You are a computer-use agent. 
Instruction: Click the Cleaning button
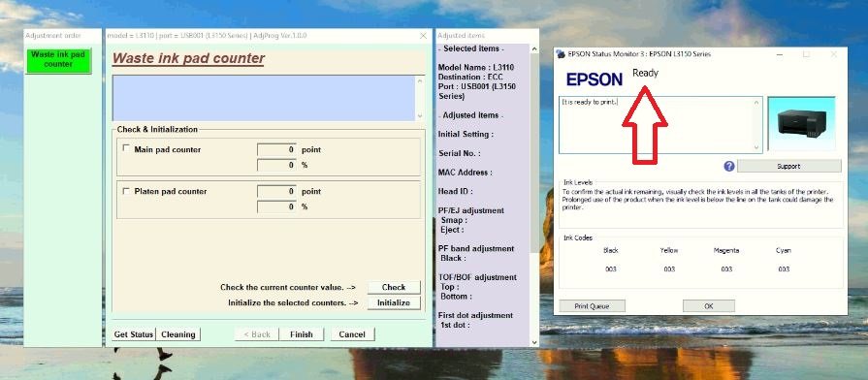tap(178, 334)
